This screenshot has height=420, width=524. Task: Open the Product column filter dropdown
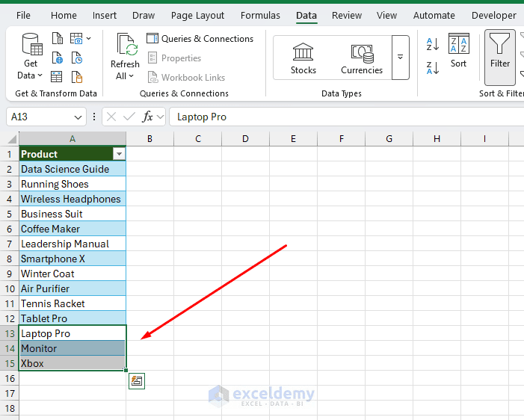click(x=119, y=154)
